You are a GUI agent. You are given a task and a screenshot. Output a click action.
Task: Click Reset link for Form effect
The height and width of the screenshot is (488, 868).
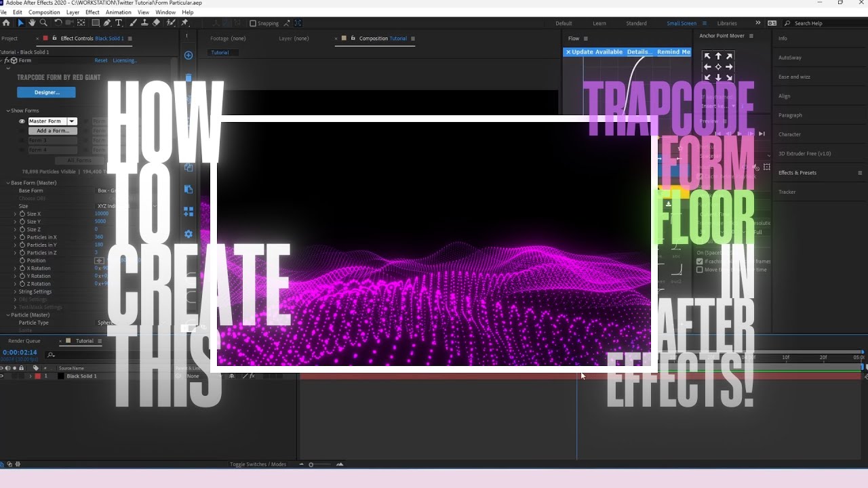pyautogui.click(x=101, y=60)
